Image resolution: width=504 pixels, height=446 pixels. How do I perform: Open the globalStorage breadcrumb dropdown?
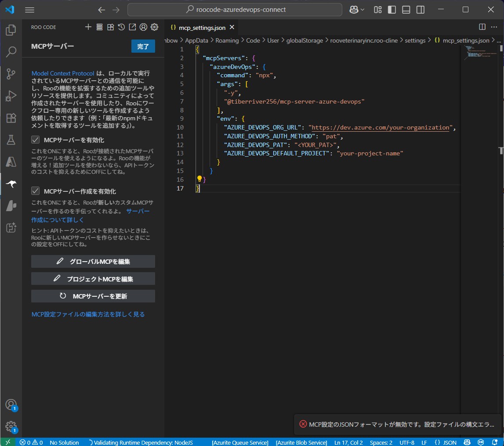(x=305, y=40)
